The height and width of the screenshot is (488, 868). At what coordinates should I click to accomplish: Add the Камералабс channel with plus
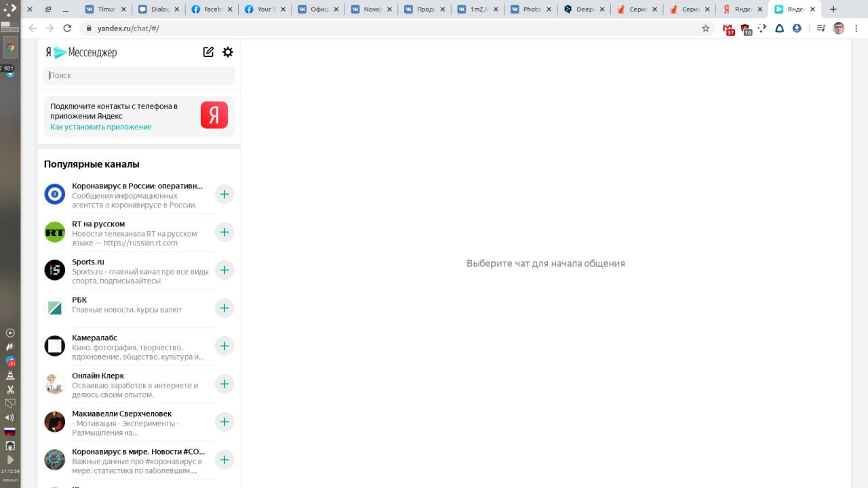(224, 346)
